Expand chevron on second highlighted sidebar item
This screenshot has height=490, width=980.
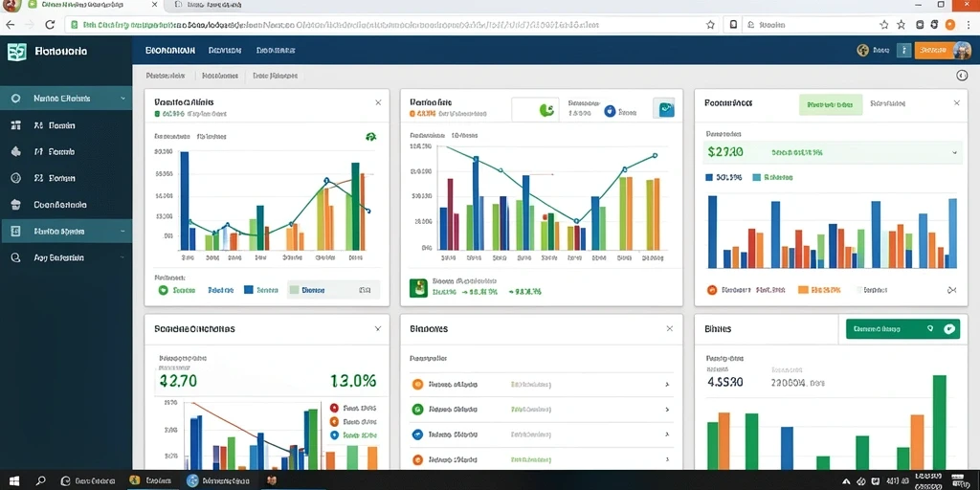coord(122,232)
